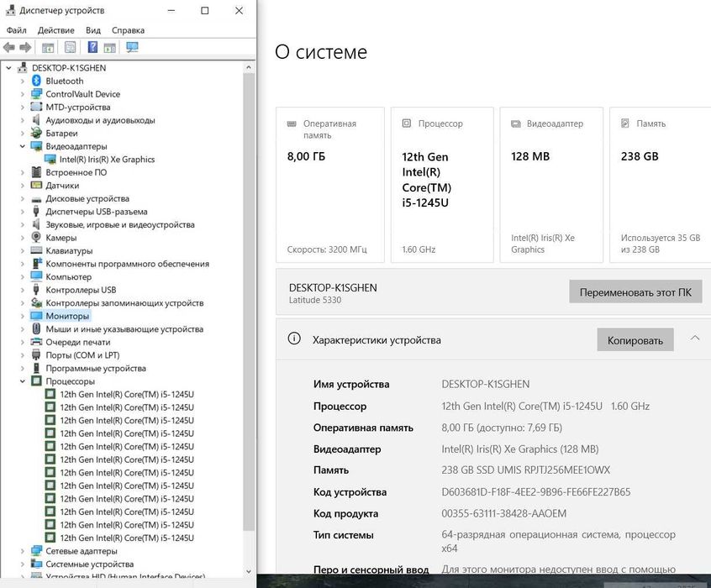Select the Bluetooth device icon

tap(36, 81)
